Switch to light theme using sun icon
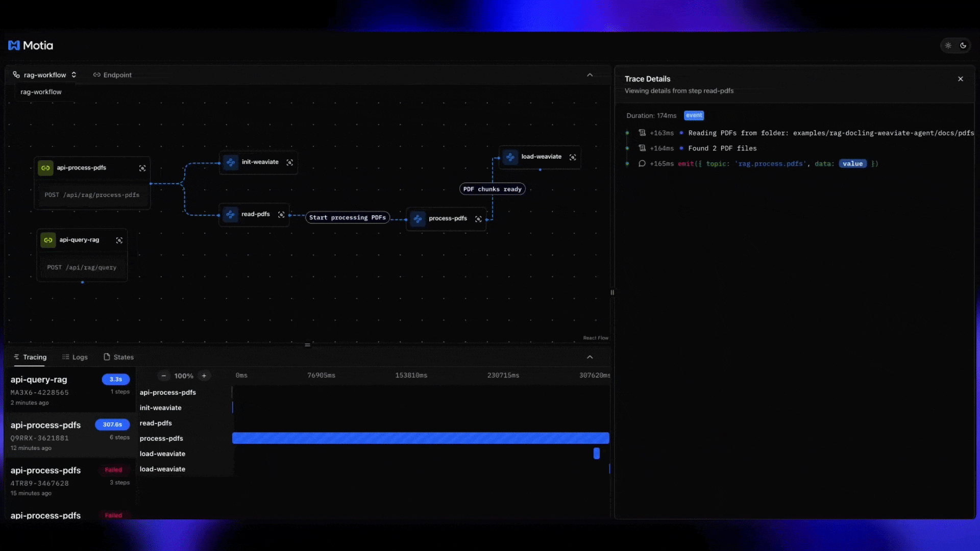This screenshot has width=980, height=551. [x=948, y=45]
